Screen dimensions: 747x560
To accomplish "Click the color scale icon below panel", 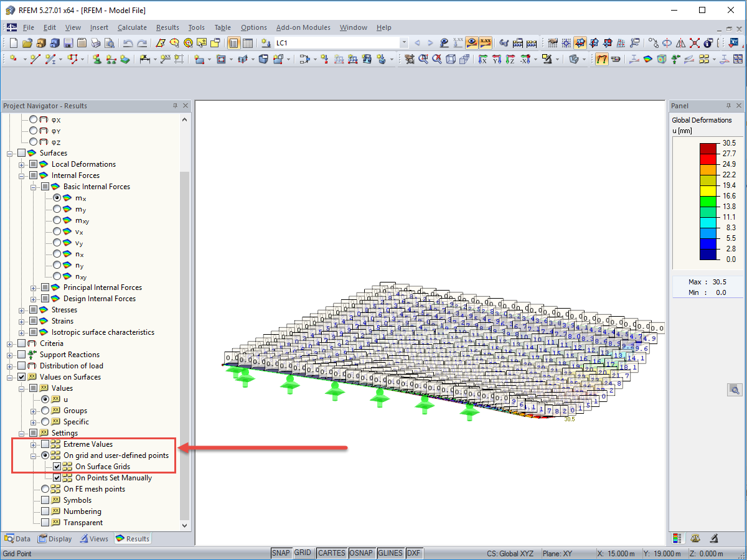I will [678, 538].
